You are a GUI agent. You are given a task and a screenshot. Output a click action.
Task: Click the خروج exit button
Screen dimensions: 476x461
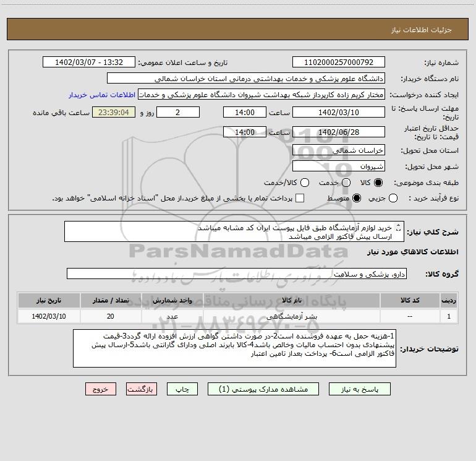101,389
